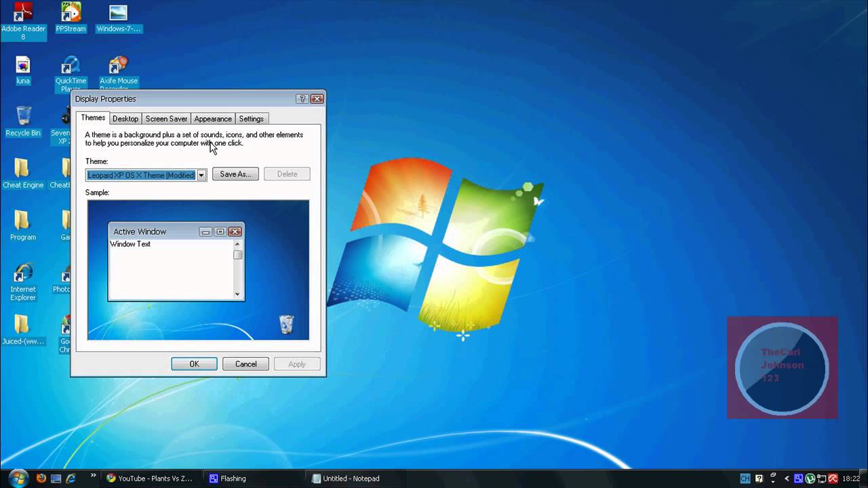Click the Save As... button
868x488 pixels.
click(x=235, y=174)
